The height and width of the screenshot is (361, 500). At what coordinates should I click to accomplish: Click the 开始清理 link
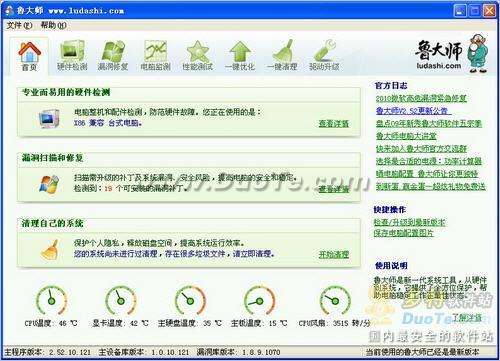click(333, 254)
